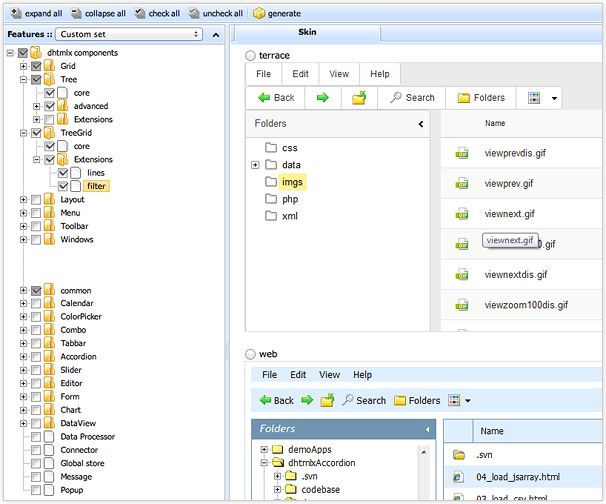Viewport: 606px width, 504px height.
Task: Select the imgs folder in terrace tree
Action: click(x=292, y=182)
